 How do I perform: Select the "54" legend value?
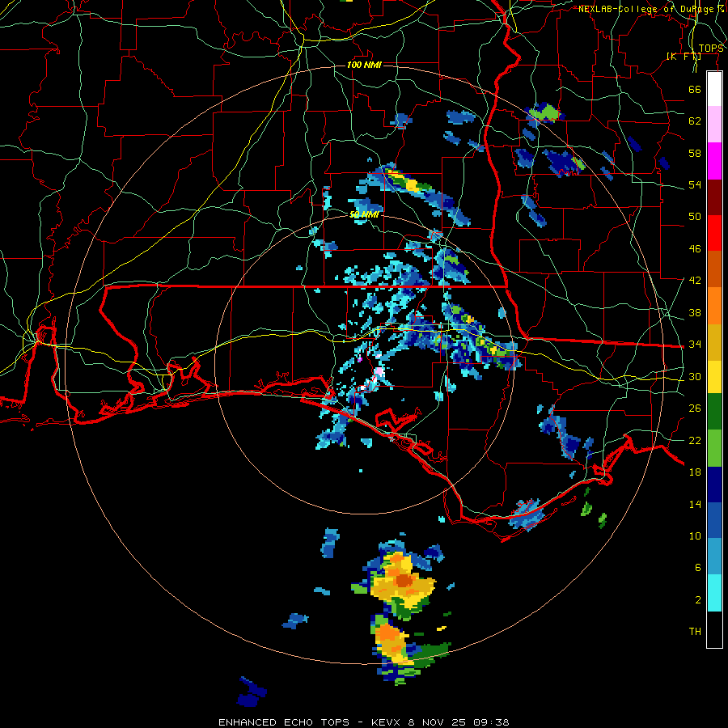pyautogui.click(x=695, y=184)
